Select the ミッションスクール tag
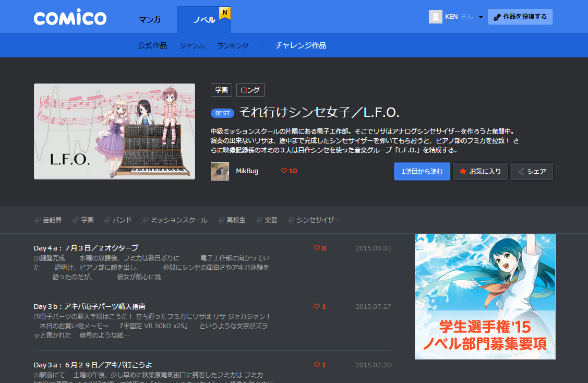 pyautogui.click(x=175, y=220)
